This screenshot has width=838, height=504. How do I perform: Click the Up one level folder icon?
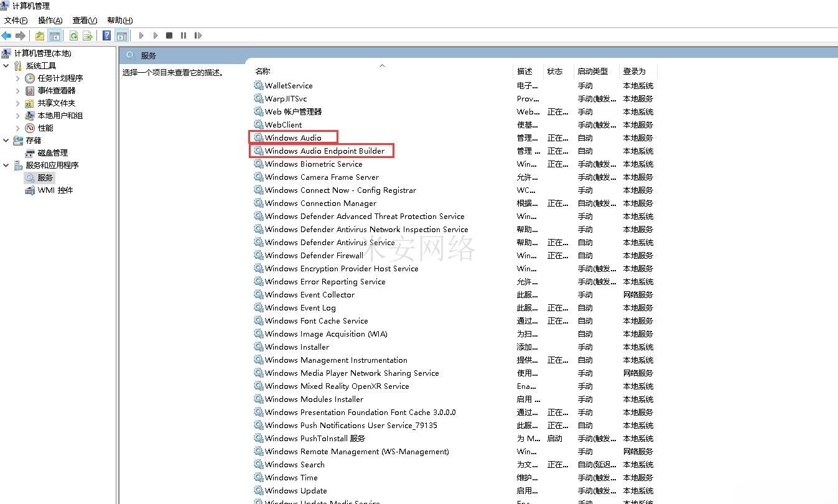tap(40, 35)
